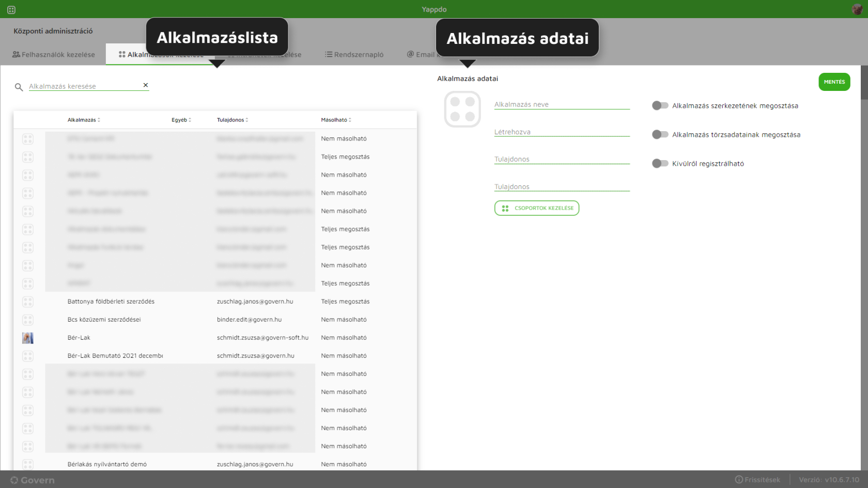Switch to Felhasználók kezelése tab

coord(54,55)
